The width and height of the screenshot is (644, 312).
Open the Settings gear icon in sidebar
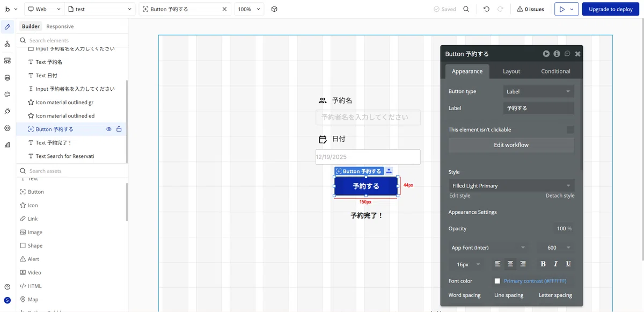click(x=7, y=128)
